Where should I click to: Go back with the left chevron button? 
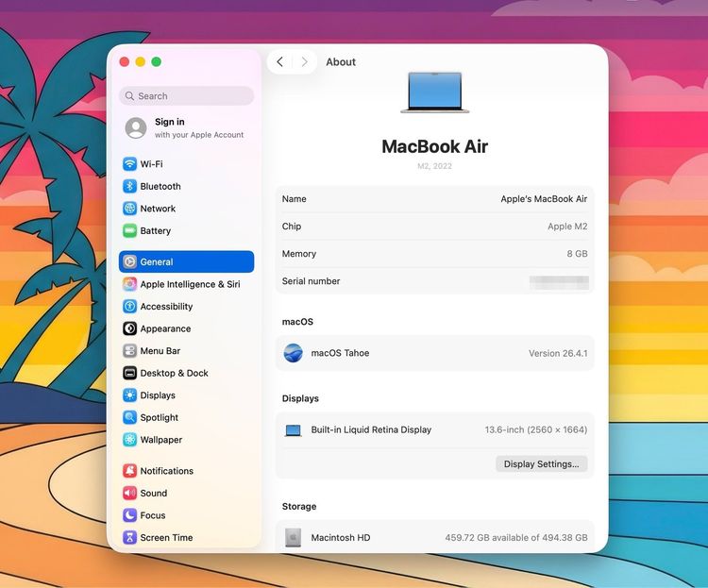click(x=280, y=62)
